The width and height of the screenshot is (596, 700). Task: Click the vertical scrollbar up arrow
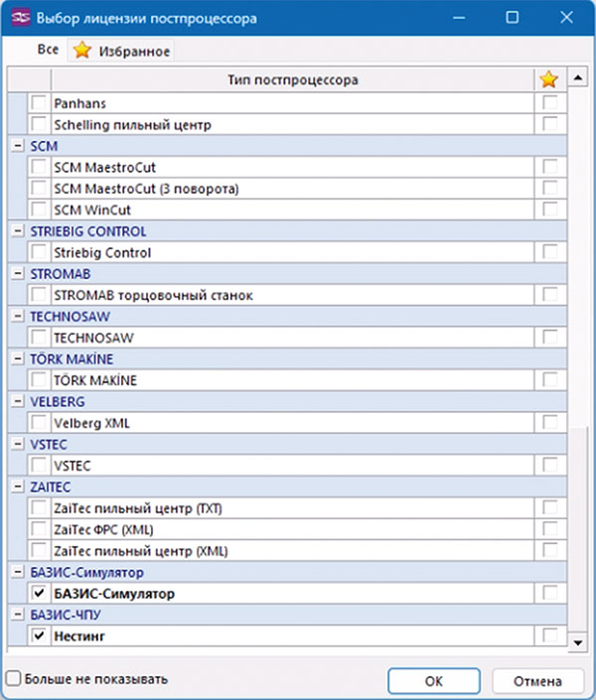576,76
